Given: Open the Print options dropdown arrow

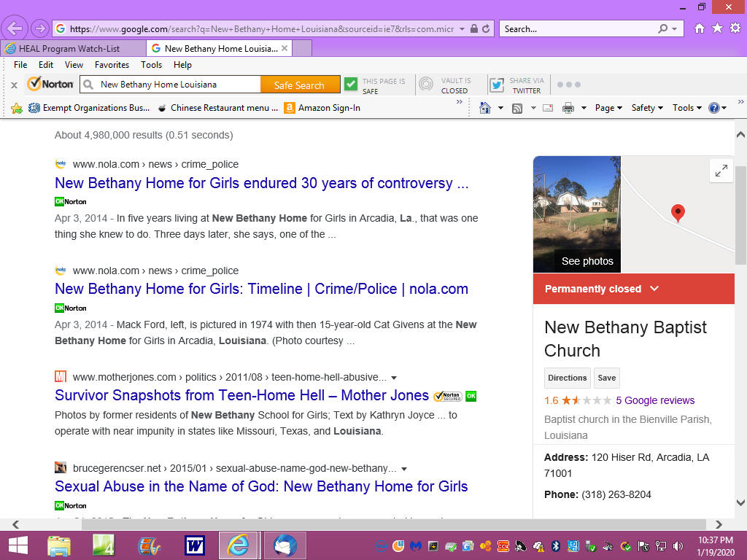Looking at the screenshot, I should point(584,108).
